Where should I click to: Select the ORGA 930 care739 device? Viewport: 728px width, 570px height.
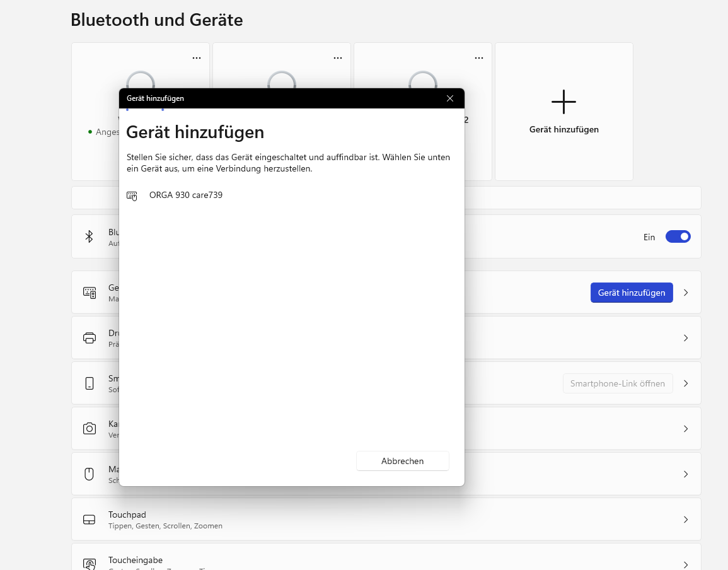292,195
